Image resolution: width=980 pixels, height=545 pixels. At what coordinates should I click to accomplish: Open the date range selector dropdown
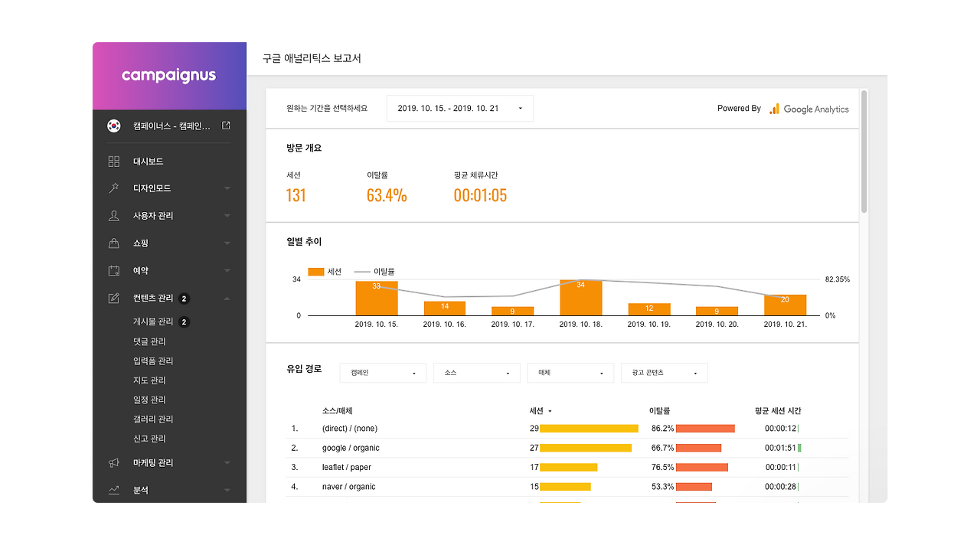459,108
